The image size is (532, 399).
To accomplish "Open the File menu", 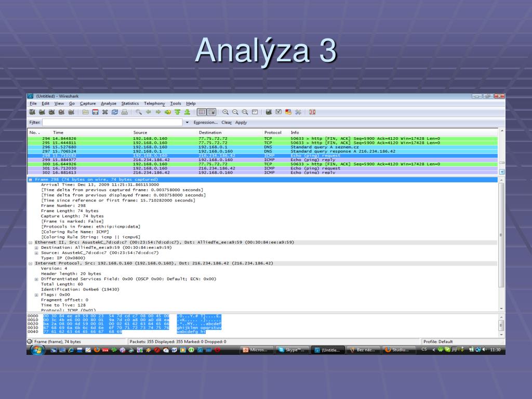I will (x=33, y=103).
